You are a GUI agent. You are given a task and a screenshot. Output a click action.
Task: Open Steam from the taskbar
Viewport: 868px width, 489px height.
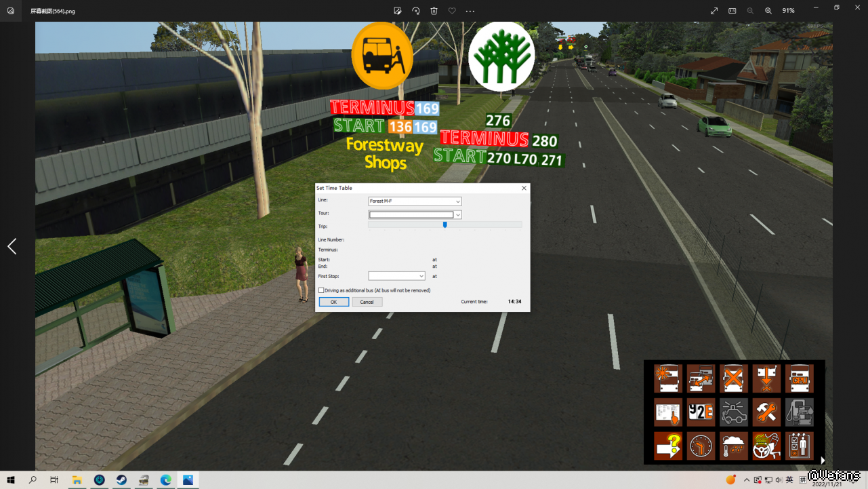click(121, 480)
